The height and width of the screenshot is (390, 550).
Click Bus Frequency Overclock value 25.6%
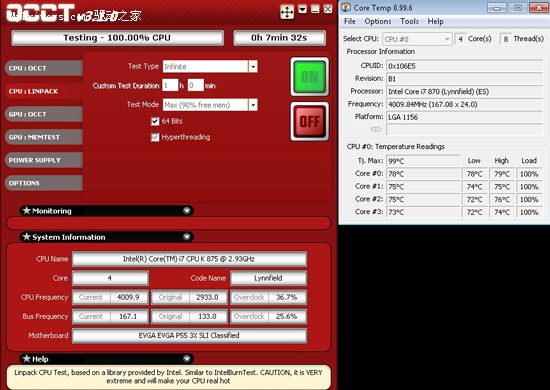tap(287, 316)
